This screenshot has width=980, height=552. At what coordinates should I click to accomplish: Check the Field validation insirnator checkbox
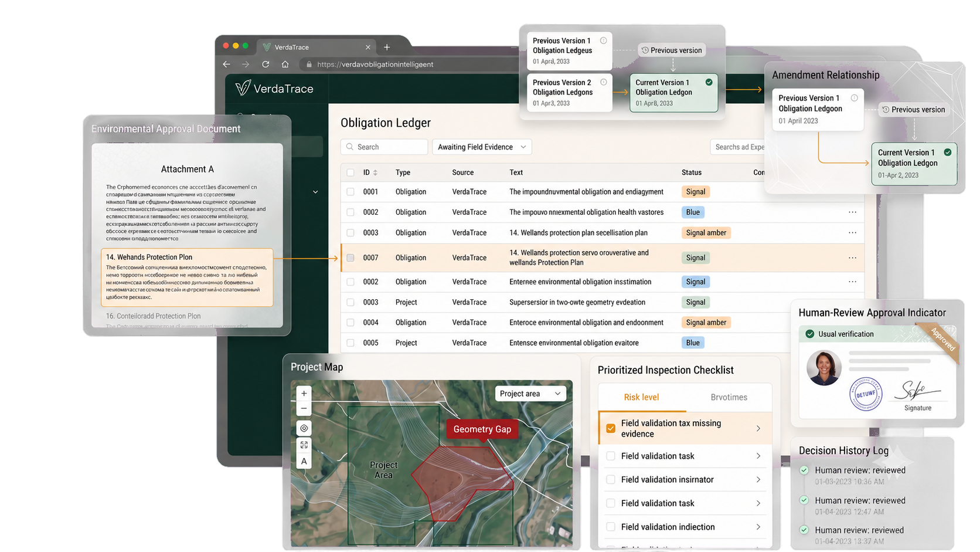click(x=611, y=479)
